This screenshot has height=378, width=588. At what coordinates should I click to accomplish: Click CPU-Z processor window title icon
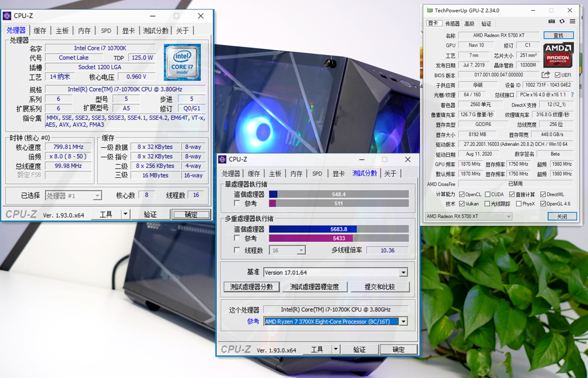(7, 16)
